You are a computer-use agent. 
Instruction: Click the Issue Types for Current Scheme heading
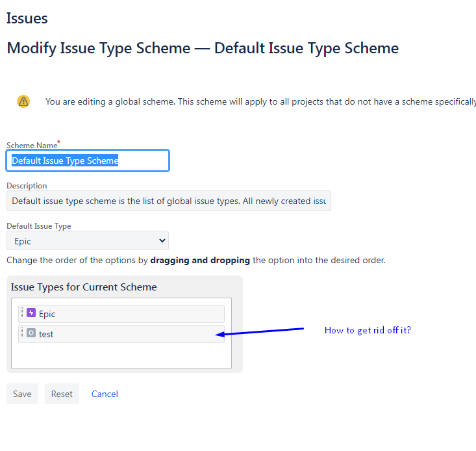[84, 287]
